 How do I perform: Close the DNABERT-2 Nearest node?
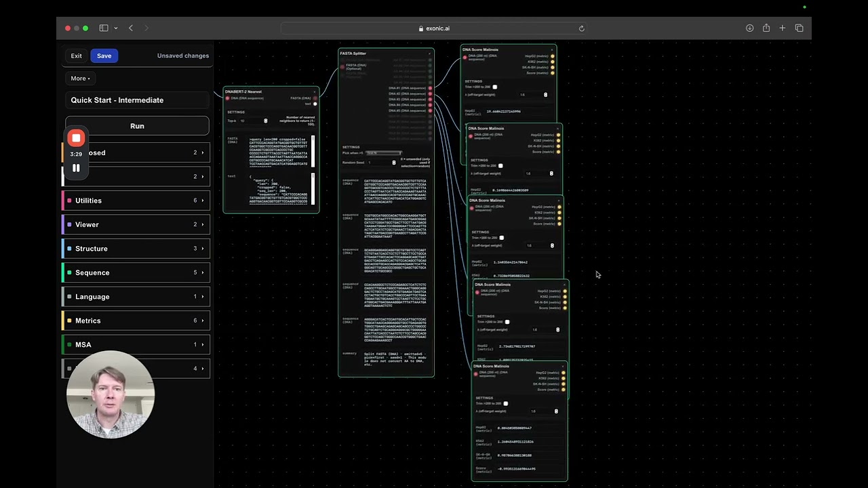[315, 91]
